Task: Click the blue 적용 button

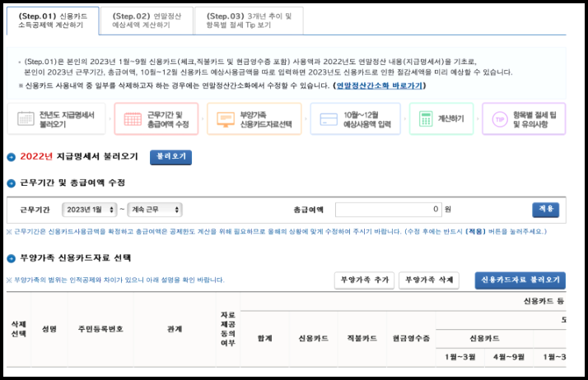Action: (x=546, y=209)
